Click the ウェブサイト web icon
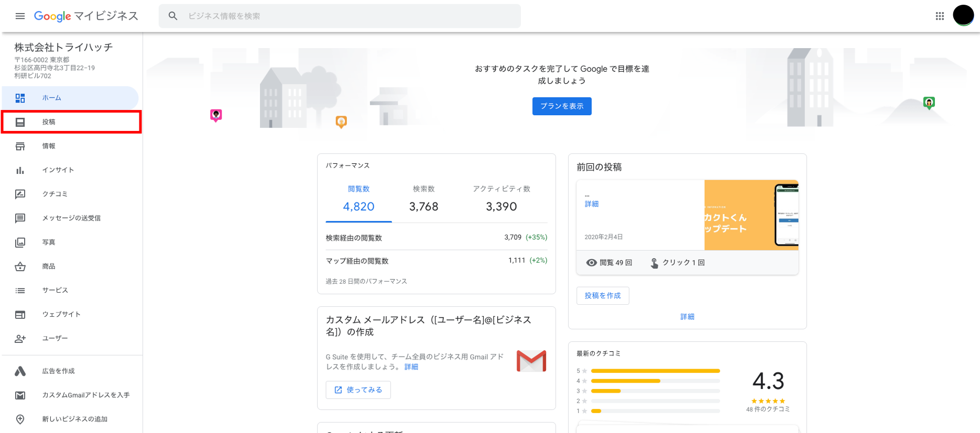This screenshot has height=433, width=980. tap(20, 315)
